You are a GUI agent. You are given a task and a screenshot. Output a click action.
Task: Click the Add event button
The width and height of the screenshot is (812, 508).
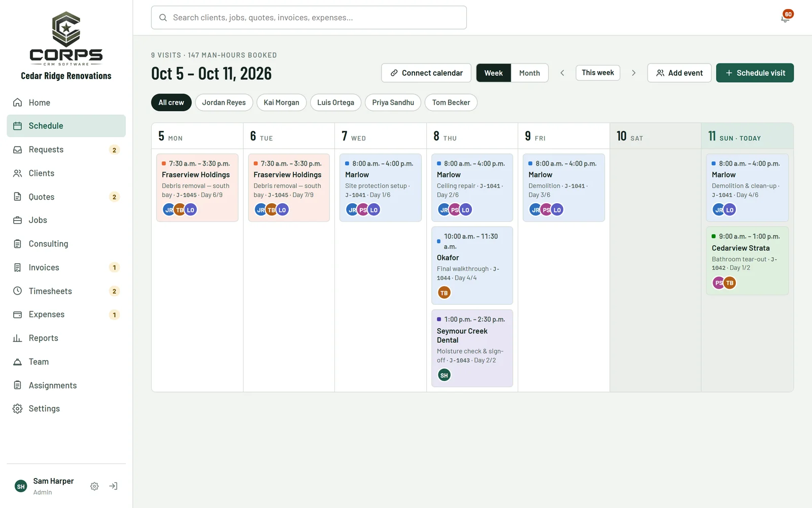click(x=679, y=73)
